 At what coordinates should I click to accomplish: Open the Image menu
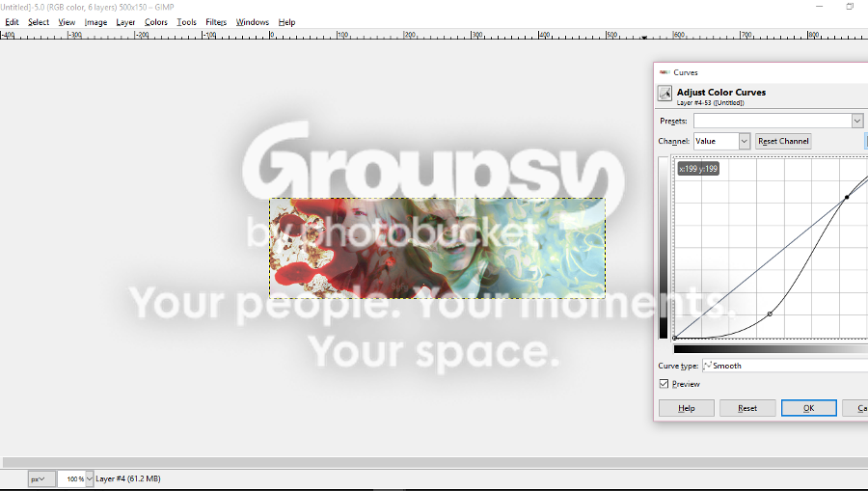click(x=95, y=22)
